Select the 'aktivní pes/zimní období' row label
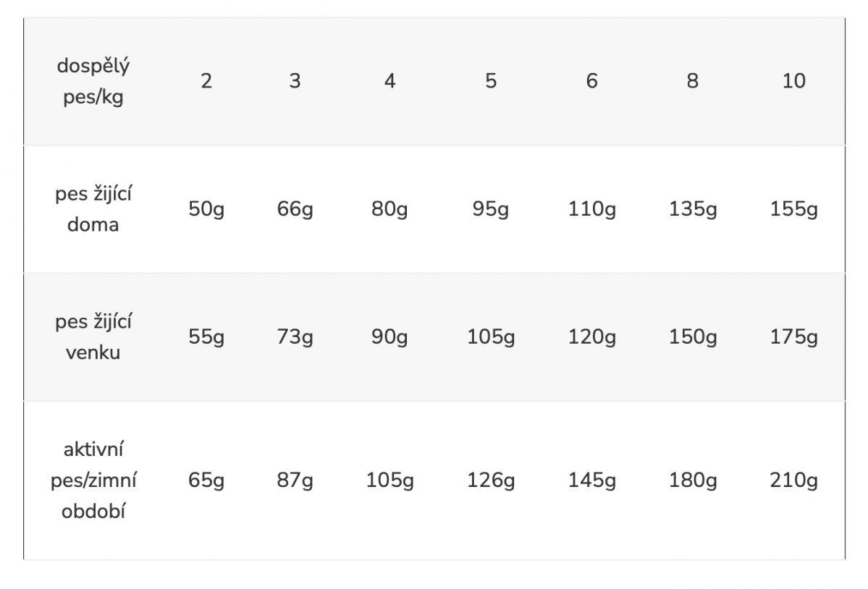868x589 pixels. [93, 480]
